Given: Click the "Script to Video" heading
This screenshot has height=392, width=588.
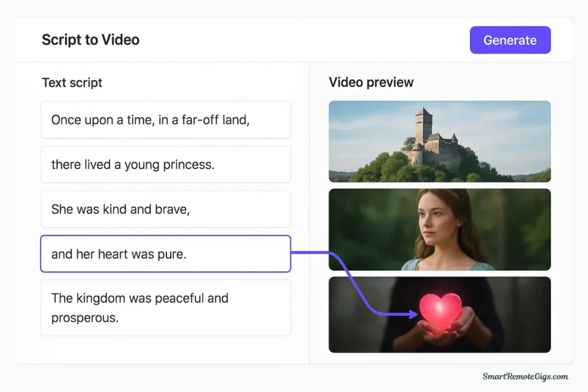Looking at the screenshot, I should coord(90,40).
